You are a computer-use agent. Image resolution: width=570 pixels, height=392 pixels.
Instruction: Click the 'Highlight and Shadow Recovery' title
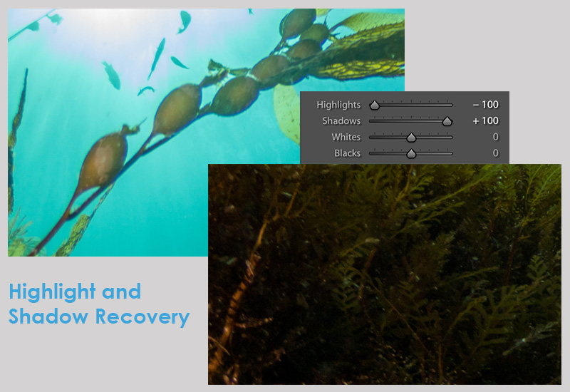[99, 304]
